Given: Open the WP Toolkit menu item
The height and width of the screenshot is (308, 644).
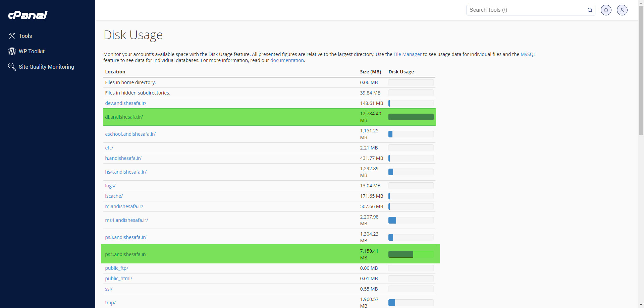Looking at the screenshot, I should tap(32, 51).
